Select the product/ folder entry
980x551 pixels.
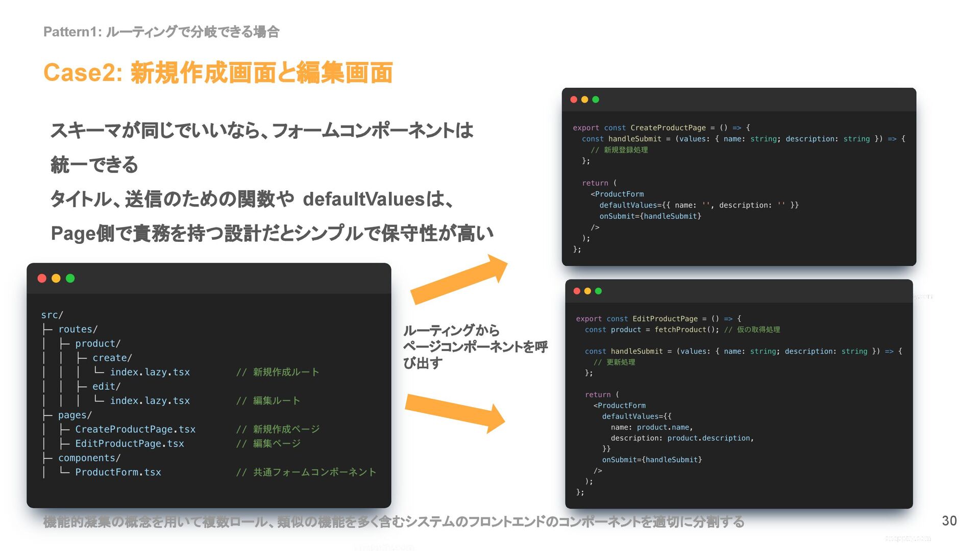[97, 343]
